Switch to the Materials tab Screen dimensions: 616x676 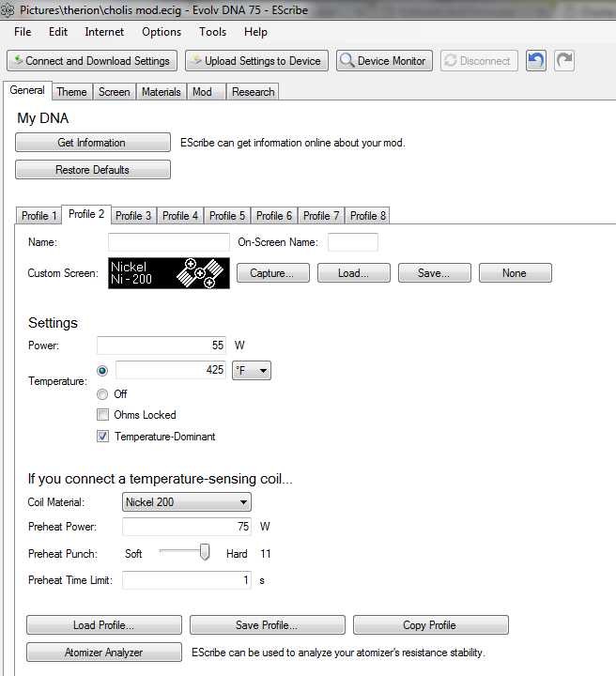(x=162, y=92)
